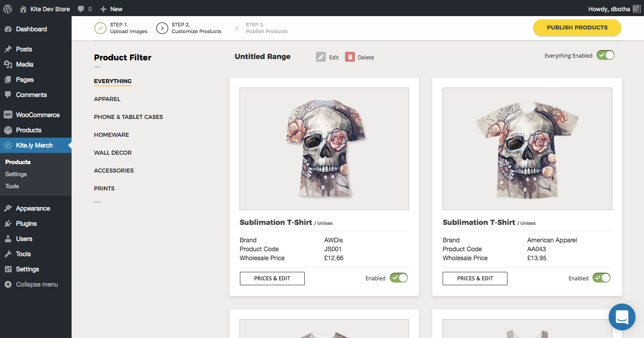Image resolution: width=644 pixels, height=338 pixels.
Task: Go to Step 3 Publish Products
Action: point(267,28)
